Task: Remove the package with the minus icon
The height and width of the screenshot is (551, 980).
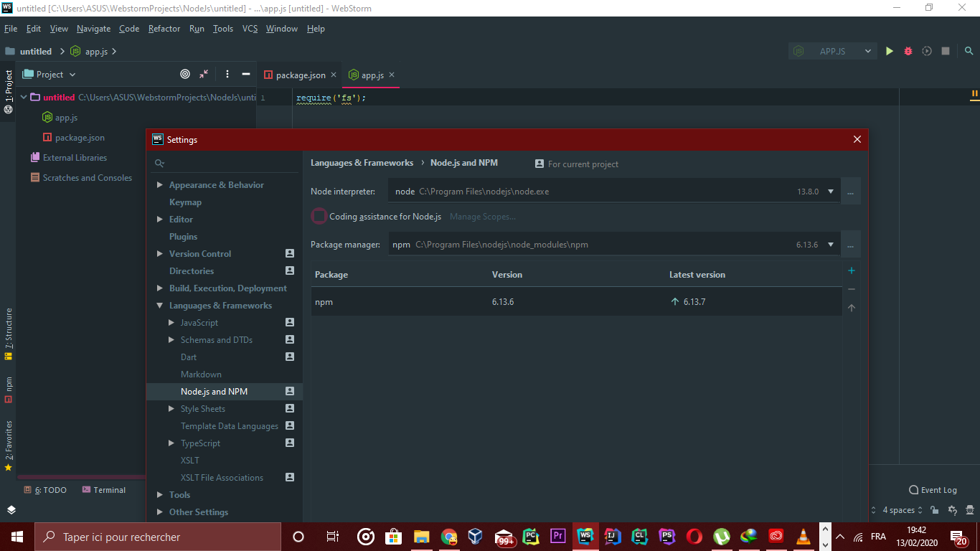Action: tap(852, 289)
